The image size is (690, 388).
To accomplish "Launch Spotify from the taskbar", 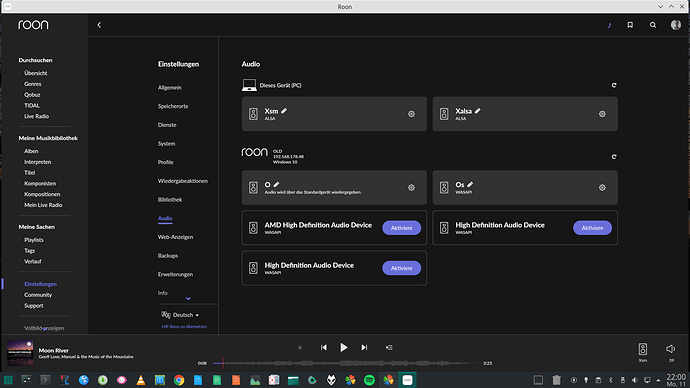I will click(x=369, y=380).
